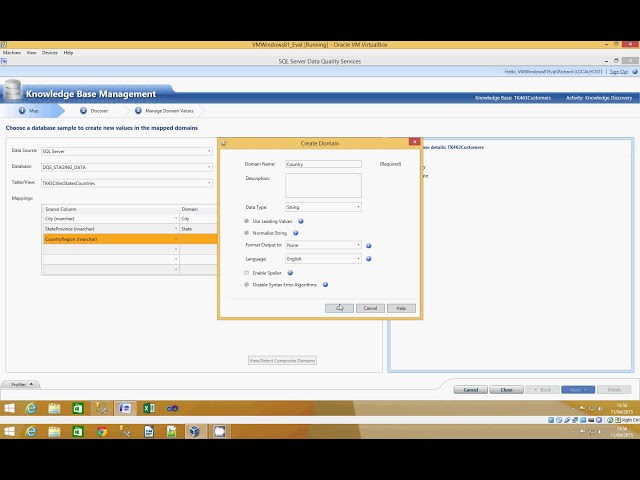This screenshot has height=480, width=640.
Task: Click the network adapters icon in VirtualBox status bar
Action: (575, 420)
